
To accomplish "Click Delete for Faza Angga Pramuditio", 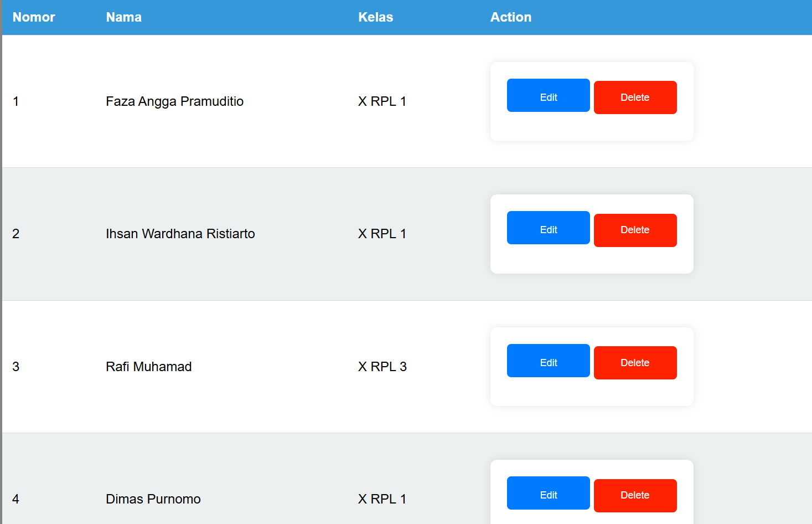I will pyautogui.click(x=635, y=97).
